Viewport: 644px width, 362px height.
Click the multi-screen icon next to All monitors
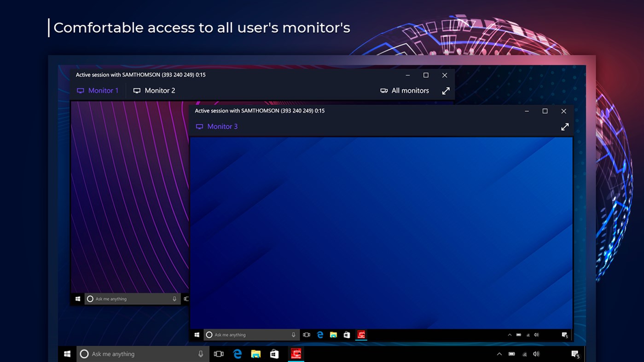point(384,91)
